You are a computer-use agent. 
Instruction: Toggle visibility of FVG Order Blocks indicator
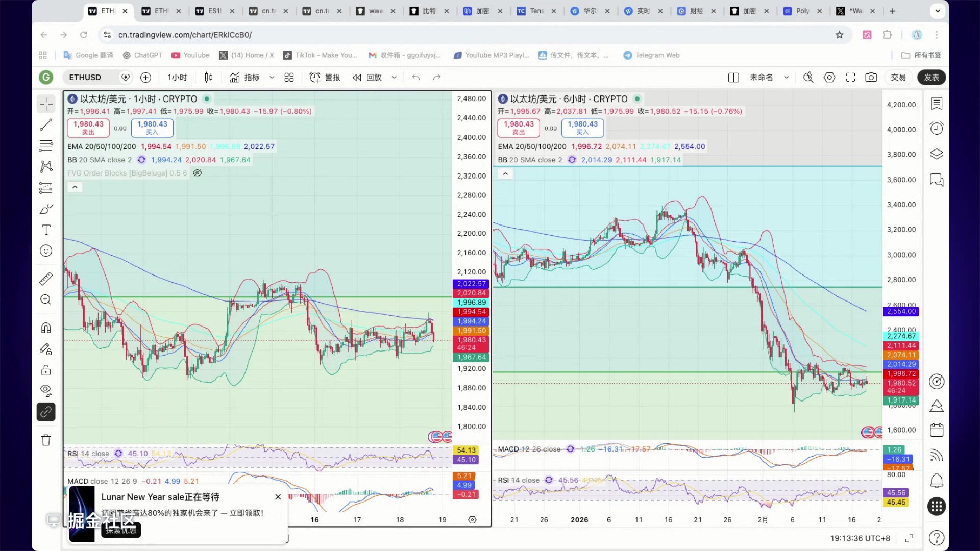coord(198,173)
